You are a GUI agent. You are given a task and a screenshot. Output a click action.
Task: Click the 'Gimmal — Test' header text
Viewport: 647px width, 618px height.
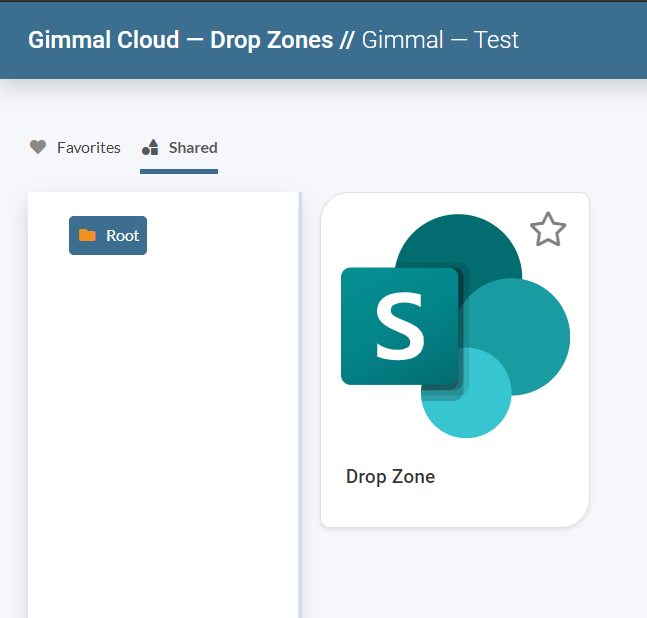coord(440,40)
